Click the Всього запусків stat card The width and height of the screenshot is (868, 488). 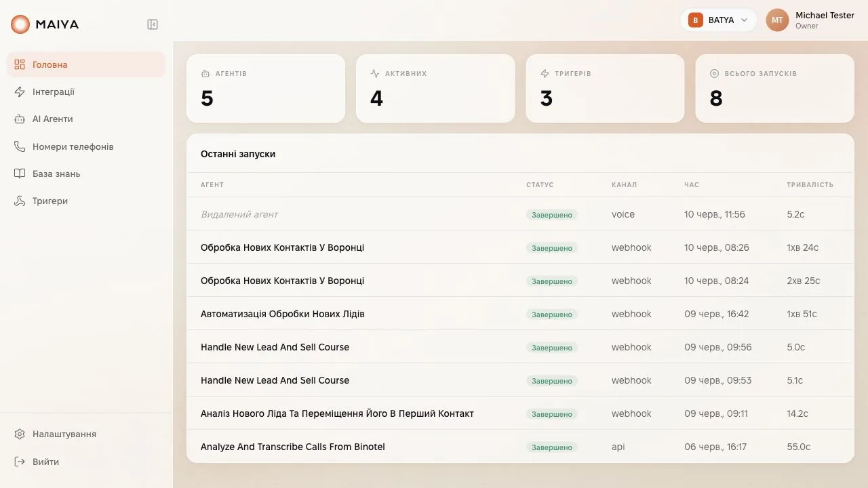coord(774,88)
